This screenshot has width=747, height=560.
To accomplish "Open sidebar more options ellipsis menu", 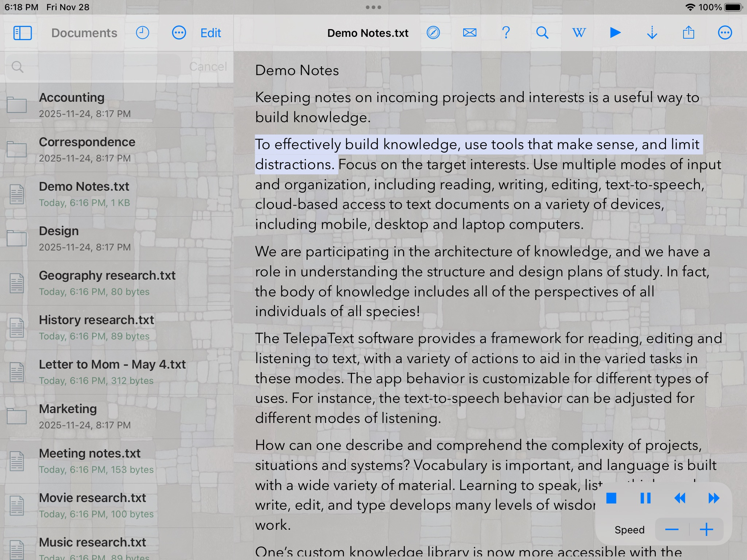I will click(179, 33).
